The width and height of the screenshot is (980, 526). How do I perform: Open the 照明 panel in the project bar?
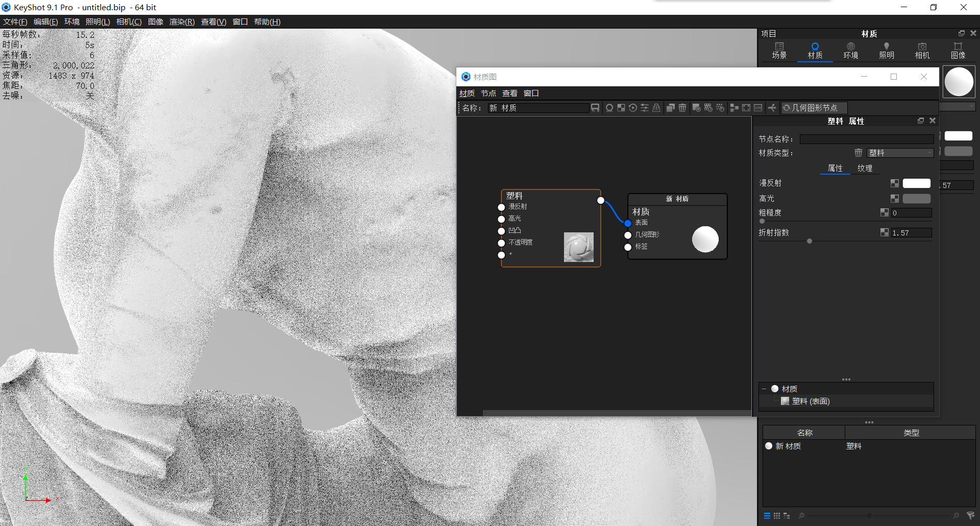click(x=886, y=51)
